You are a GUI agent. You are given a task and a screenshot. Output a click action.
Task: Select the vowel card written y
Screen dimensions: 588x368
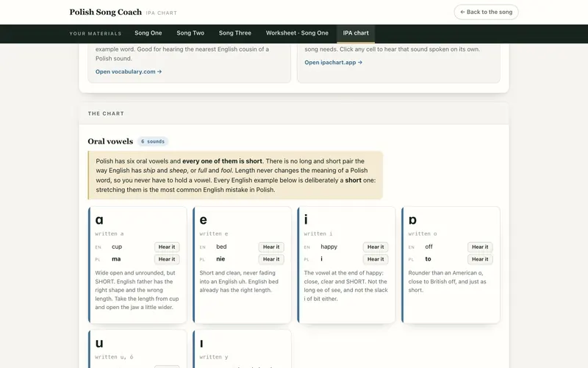click(x=242, y=349)
